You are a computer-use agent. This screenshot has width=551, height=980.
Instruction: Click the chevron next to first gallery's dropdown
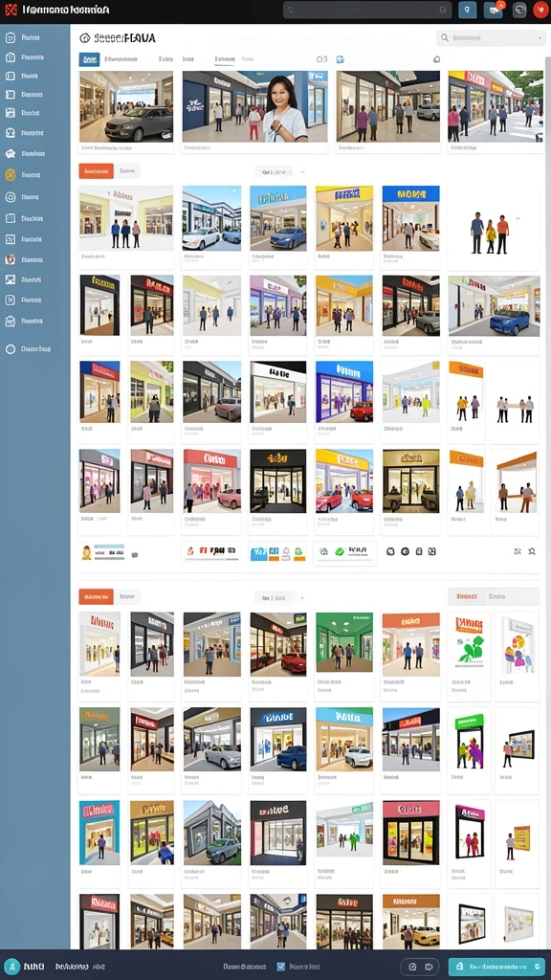pos(302,171)
